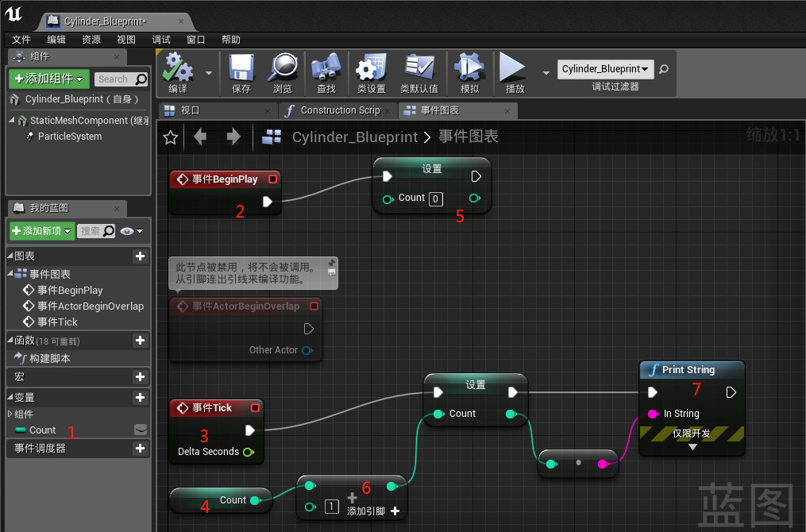Screen dimensions: 806x532
Task: Click the Compile (编译) toolbar icon
Action: pyautogui.click(x=178, y=67)
